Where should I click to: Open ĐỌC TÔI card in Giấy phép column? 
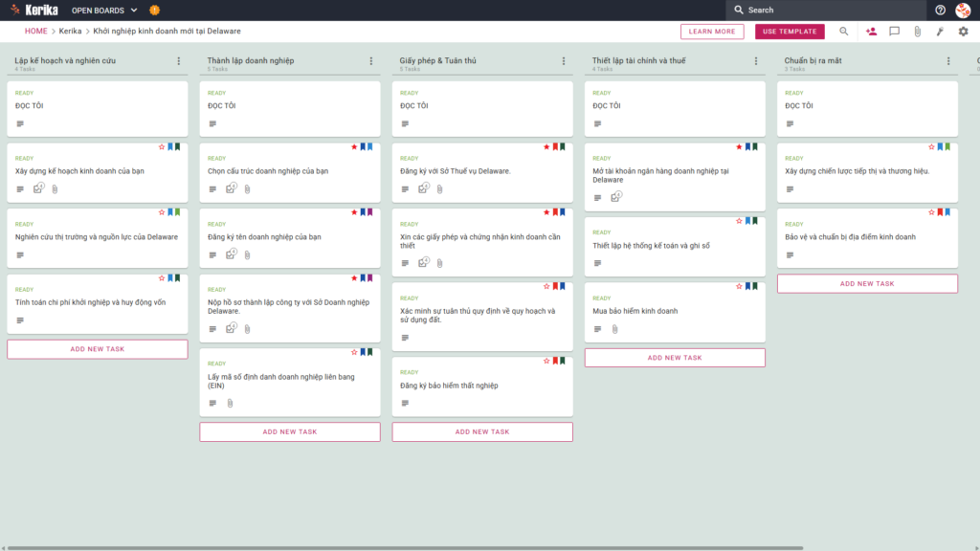482,109
